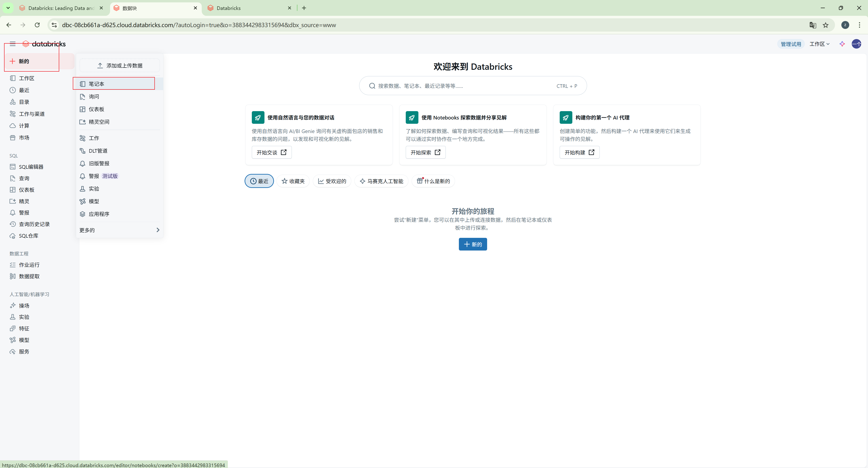This screenshot has height=468, width=868.
Task: Choose 精灵空间 in the new menu
Action: coord(120,122)
